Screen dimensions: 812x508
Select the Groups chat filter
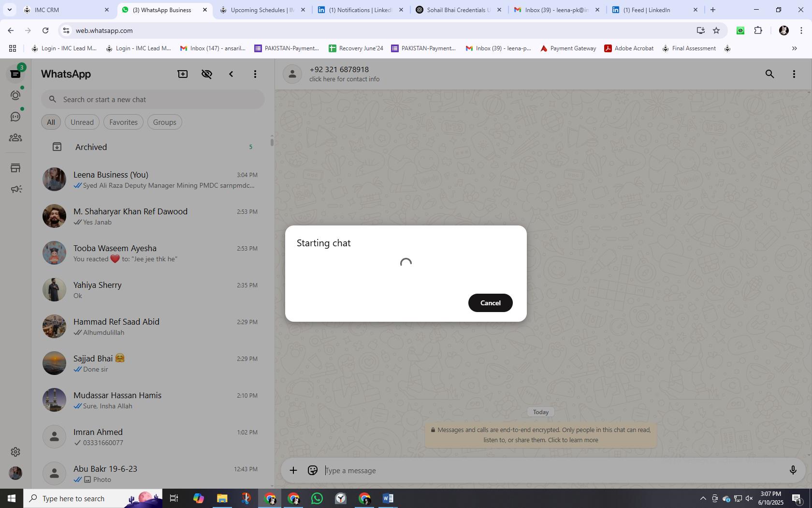[x=164, y=122]
